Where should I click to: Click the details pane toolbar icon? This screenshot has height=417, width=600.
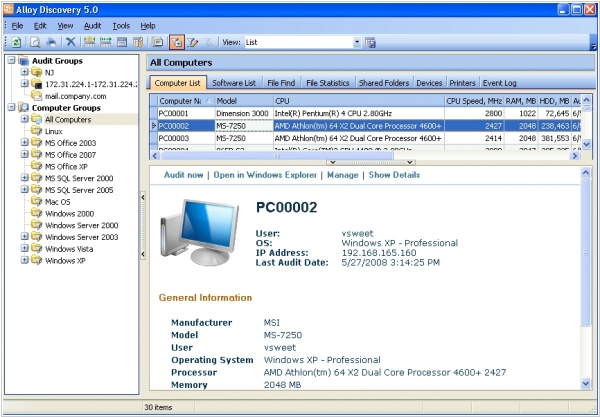click(157, 42)
